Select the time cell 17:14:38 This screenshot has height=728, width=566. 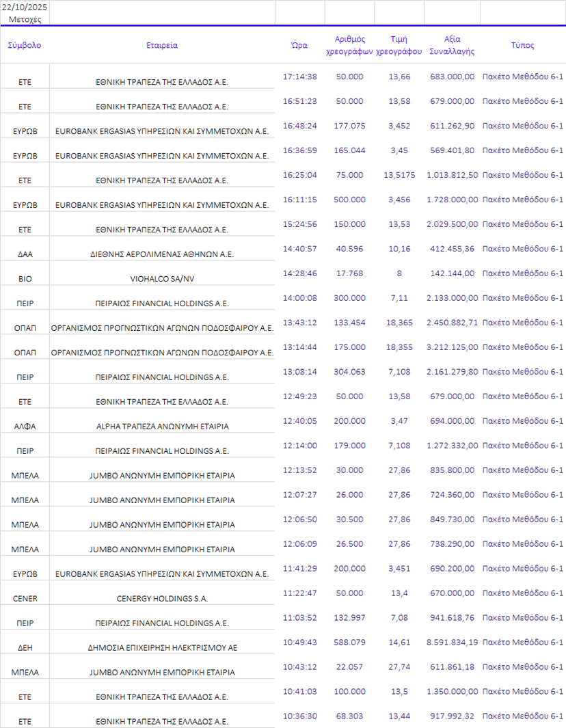pyautogui.click(x=300, y=77)
